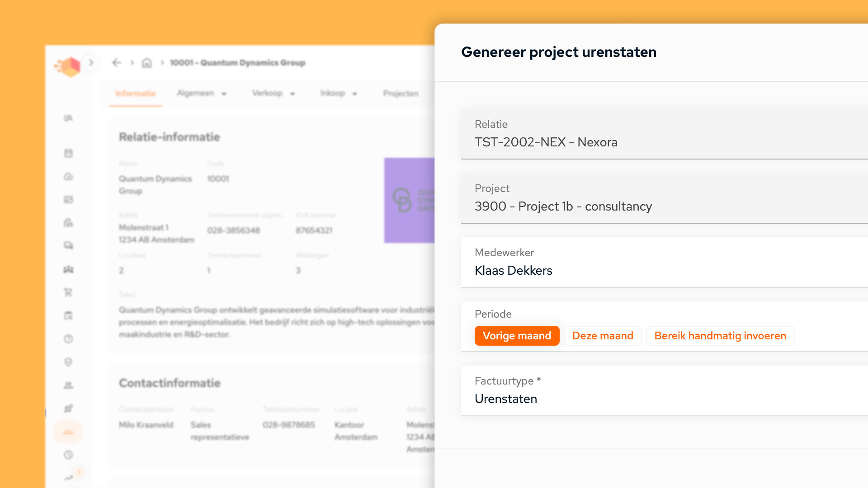Open the calendar icon in the sidebar

click(x=68, y=153)
